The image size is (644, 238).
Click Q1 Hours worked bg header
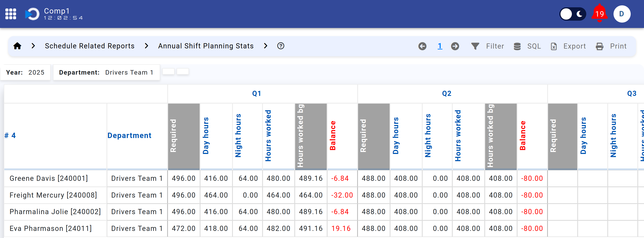point(311,136)
